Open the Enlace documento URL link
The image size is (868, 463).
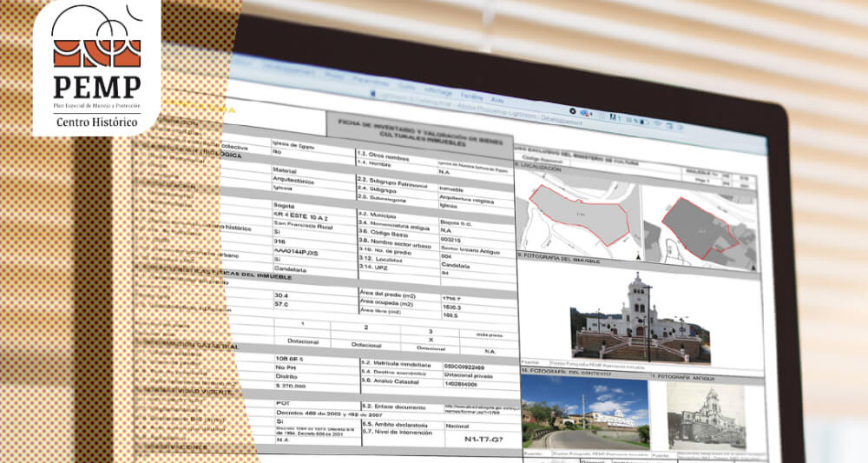point(480,409)
